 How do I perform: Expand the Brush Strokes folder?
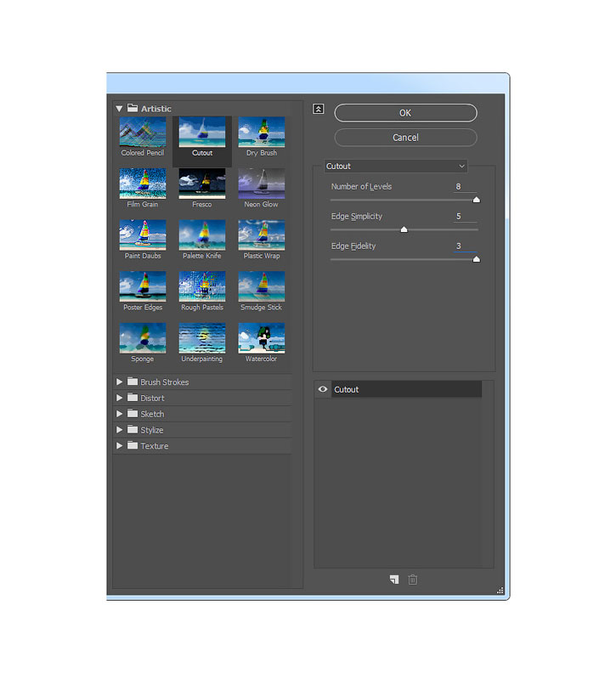(119, 382)
